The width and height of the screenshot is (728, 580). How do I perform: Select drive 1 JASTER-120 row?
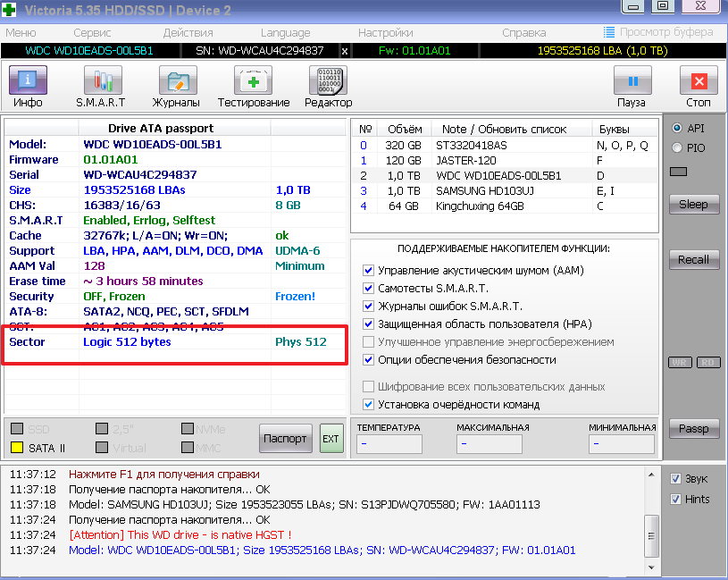(505, 161)
